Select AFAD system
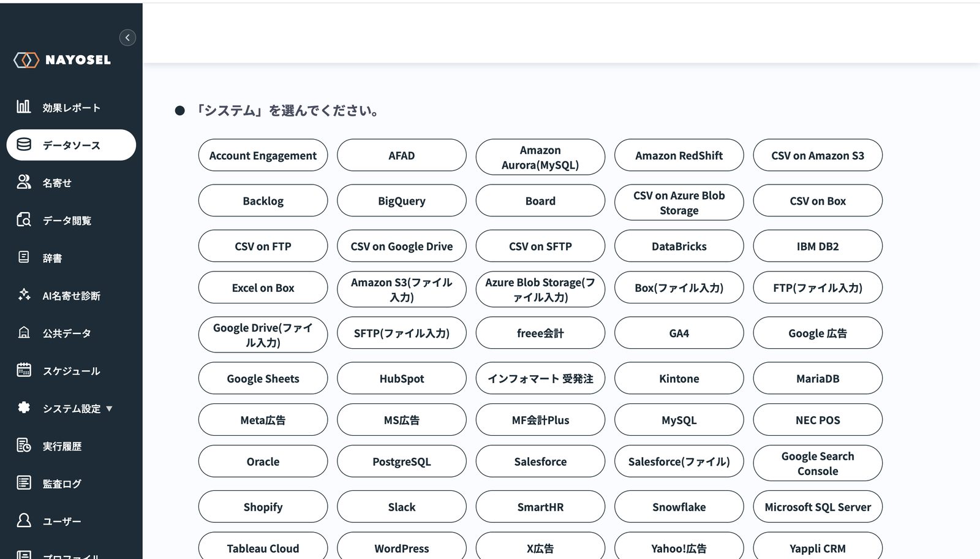Viewport: 980px width, 559px height. (402, 155)
